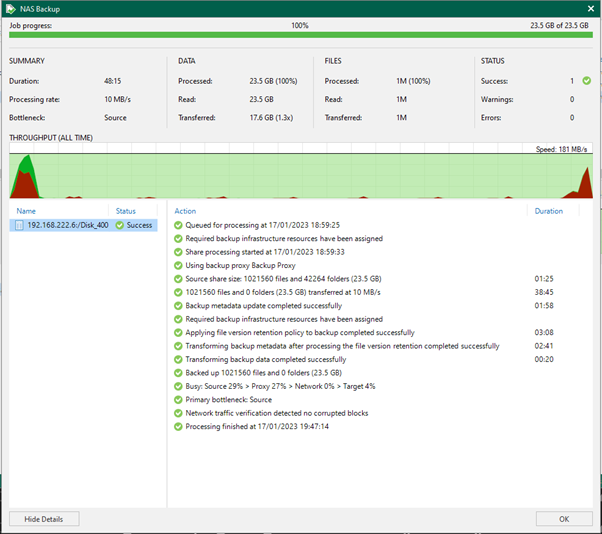Screen dimensions: 602x534
Task: Click the check icon beside Backup metadata update
Action: click(x=178, y=306)
